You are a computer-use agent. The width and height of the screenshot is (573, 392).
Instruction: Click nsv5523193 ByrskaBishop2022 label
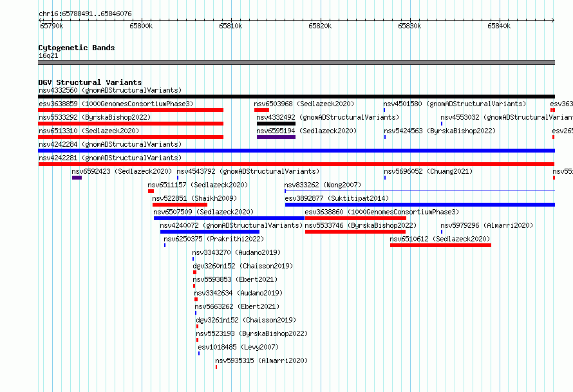pyautogui.click(x=252, y=333)
